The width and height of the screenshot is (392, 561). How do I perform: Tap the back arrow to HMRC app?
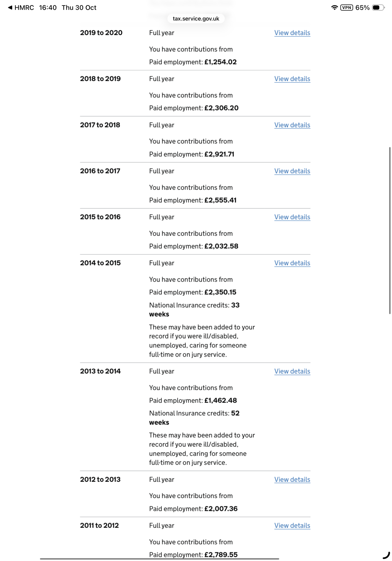[x=10, y=8]
